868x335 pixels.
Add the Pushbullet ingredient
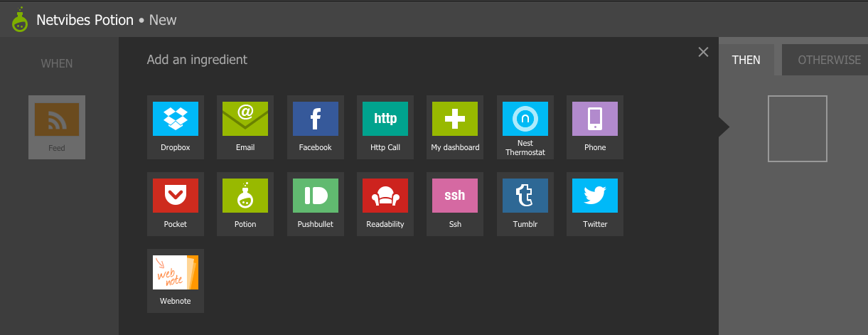pyautogui.click(x=315, y=204)
